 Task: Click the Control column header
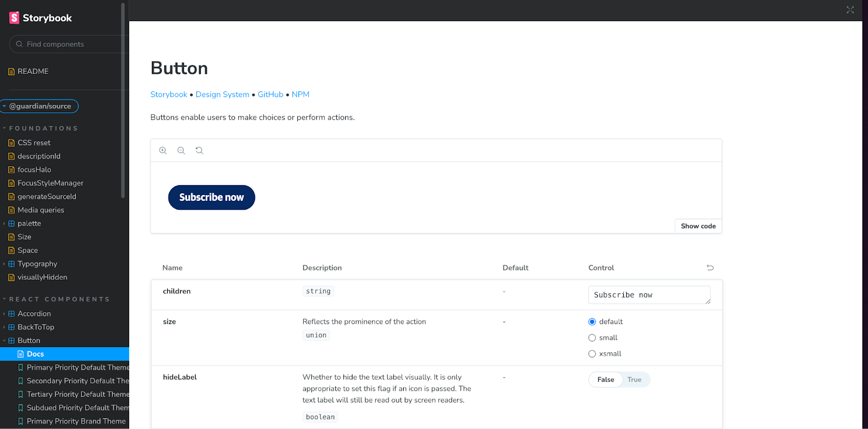tap(601, 268)
